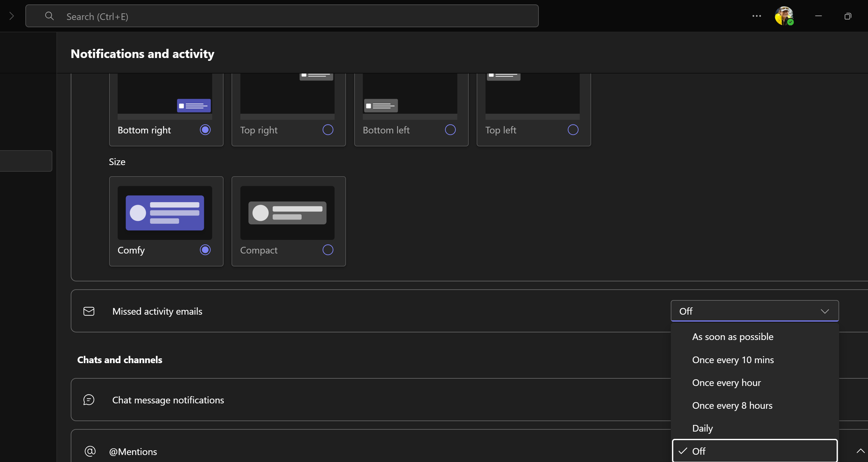Click the @Mentions at-sign icon
This screenshot has width=868, height=462.
tap(90, 451)
